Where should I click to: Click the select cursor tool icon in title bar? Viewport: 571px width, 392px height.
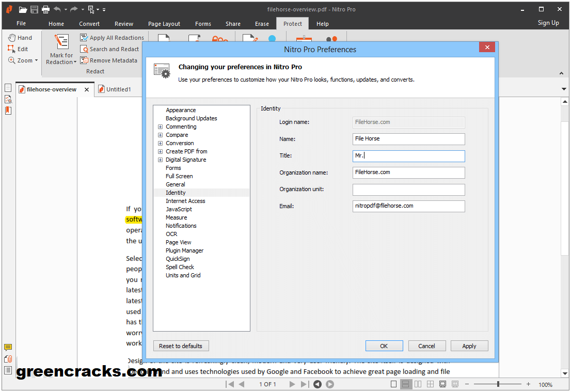[x=91, y=9]
